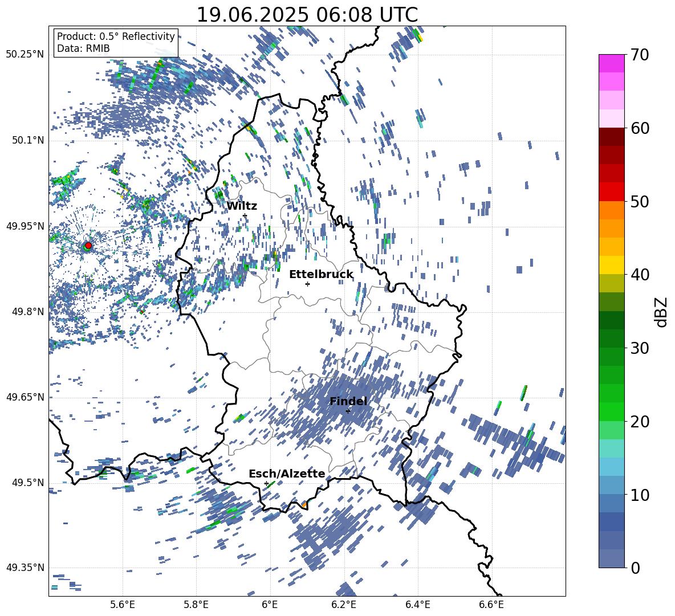This screenshot has height=616, width=675.
Task: Click the Ettelbruck location cross marker
Action: (307, 284)
